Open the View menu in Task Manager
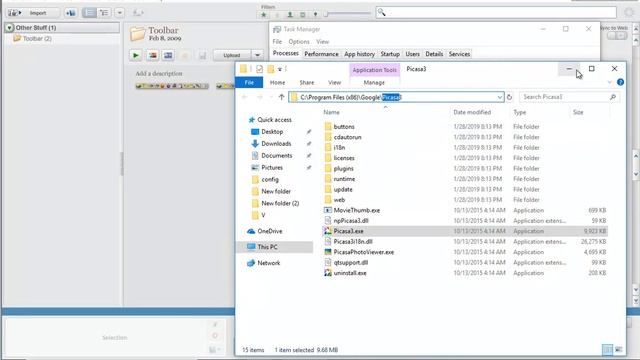The image size is (640, 360). pos(322,42)
